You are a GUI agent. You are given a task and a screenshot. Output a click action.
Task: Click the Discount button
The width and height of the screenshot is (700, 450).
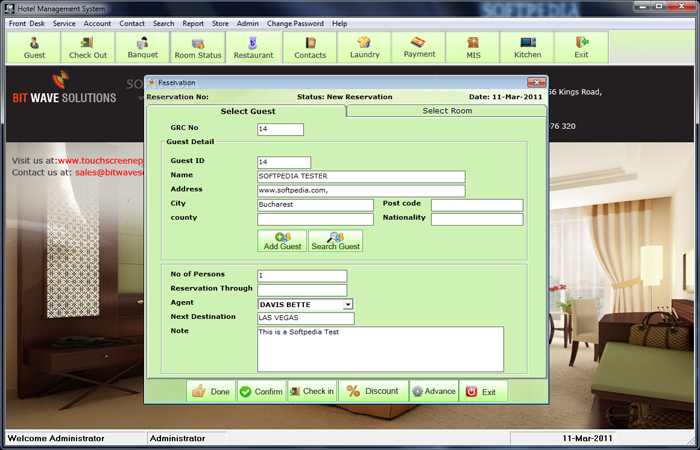tap(372, 391)
